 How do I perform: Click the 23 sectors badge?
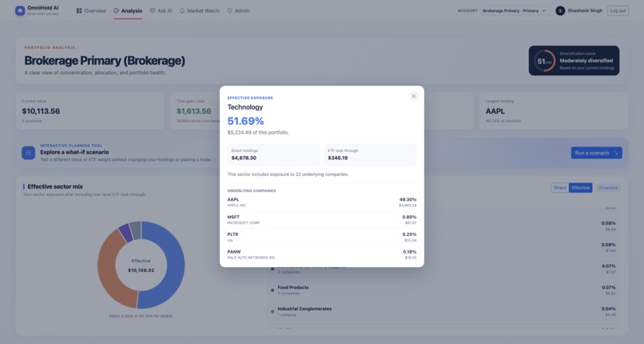pos(608,188)
